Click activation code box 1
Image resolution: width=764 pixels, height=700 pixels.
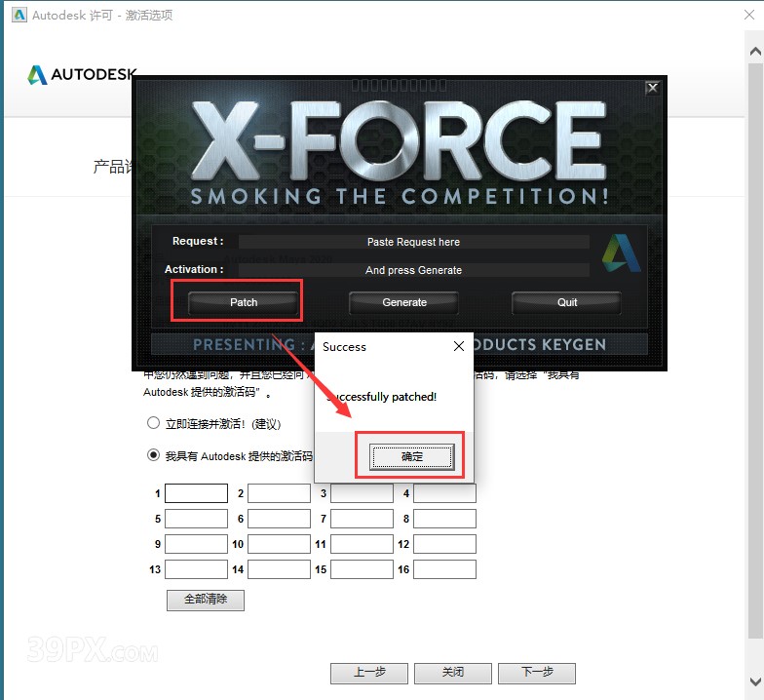coord(197,493)
